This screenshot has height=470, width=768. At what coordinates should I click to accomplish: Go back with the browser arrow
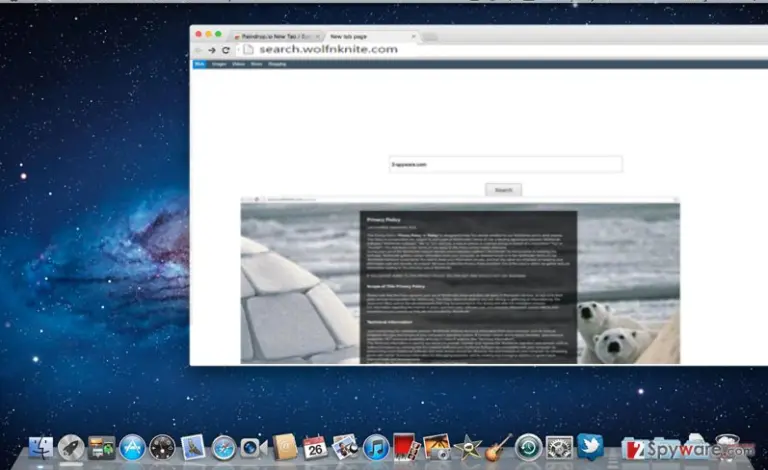pos(198,50)
